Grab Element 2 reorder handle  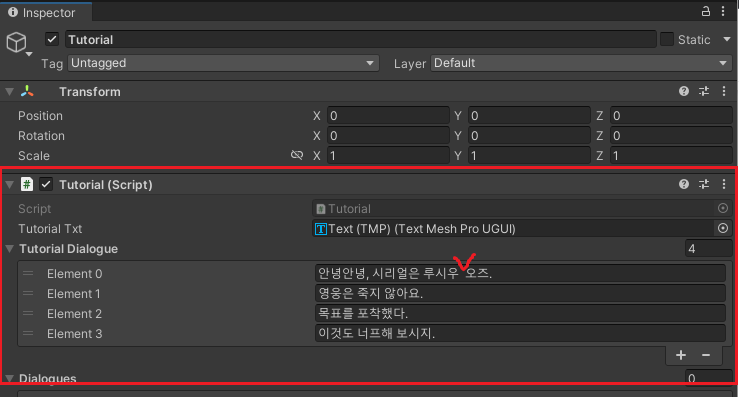click(28, 313)
